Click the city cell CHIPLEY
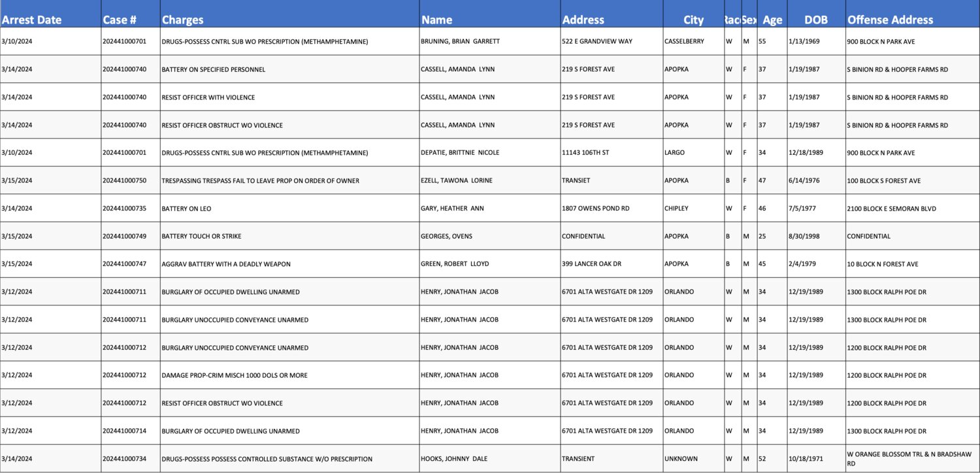This screenshot has width=980, height=474. pyautogui.click(x=676, y=209)
